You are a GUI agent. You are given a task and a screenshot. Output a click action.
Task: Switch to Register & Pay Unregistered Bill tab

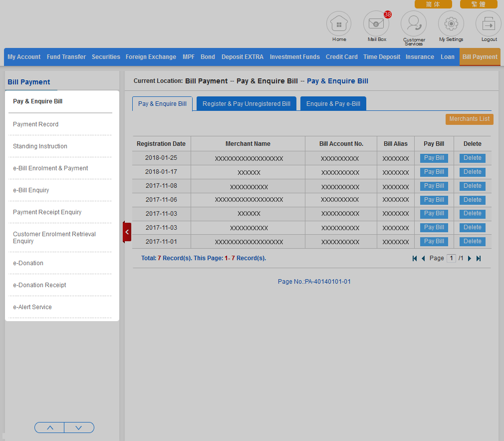(x=247, y=104)
